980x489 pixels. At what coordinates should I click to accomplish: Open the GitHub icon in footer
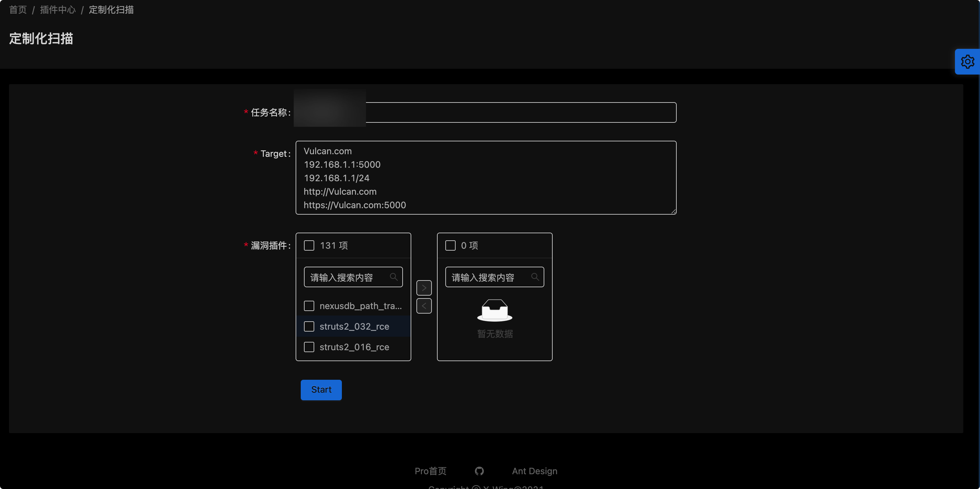(479, 471)
